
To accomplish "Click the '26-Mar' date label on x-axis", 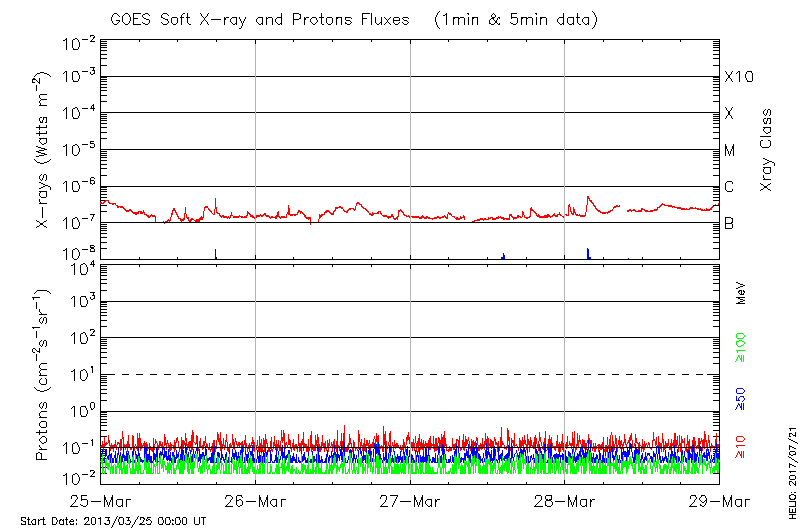I will pyautogui.click(x=255, y=500).
